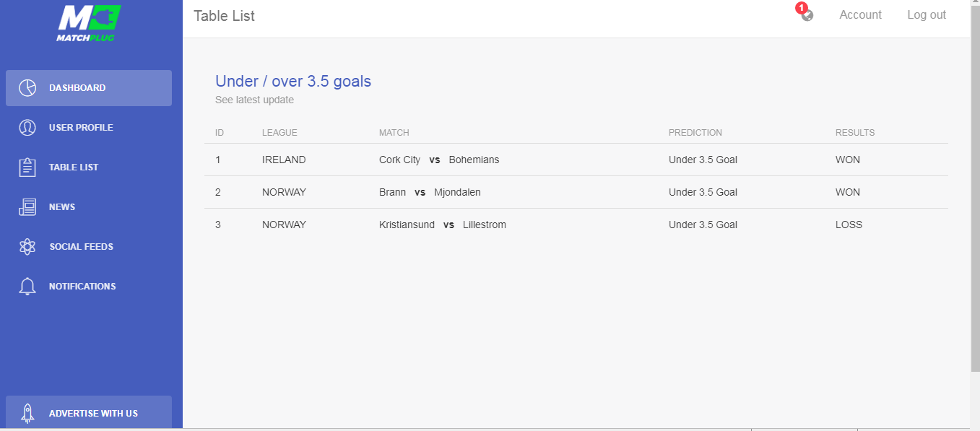Click the Advertise With Us rocket icon
980x431 pixels.
(x=27, y=413)
